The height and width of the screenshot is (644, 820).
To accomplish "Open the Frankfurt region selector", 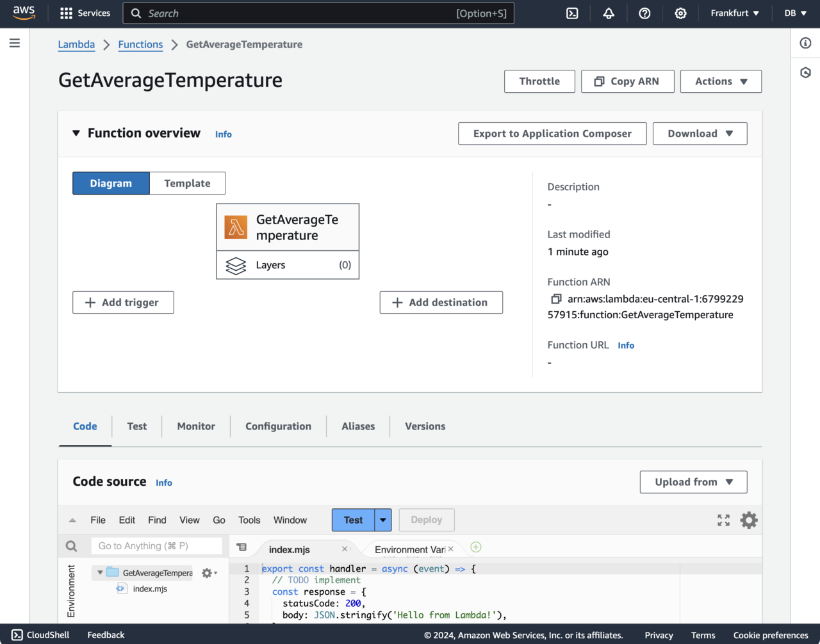I will coord(734,13).
